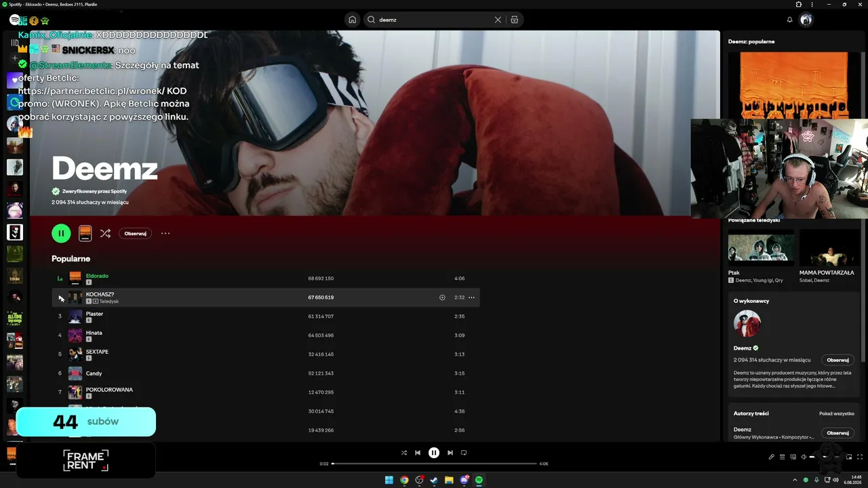Toggle repeat in the player bar
The width and height of the screenshot is (868, 488).
pyautogui.click(x=464, y=453)
